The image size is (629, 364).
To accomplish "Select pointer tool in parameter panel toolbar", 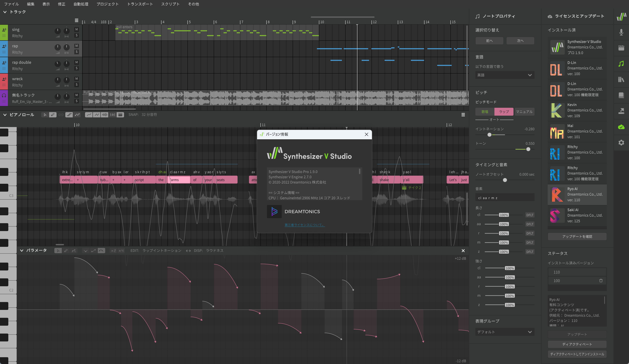I will pyautogui.click(x=58, y=251).
